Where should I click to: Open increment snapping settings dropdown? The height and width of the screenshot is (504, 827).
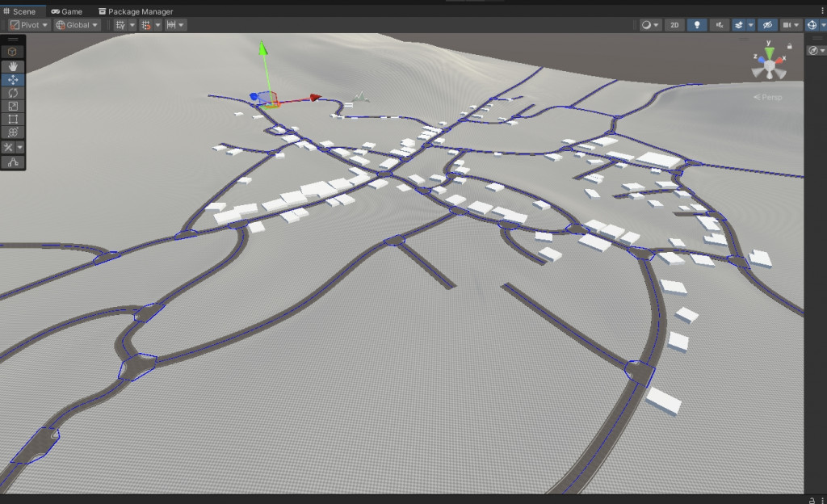(x=175, y=25)
